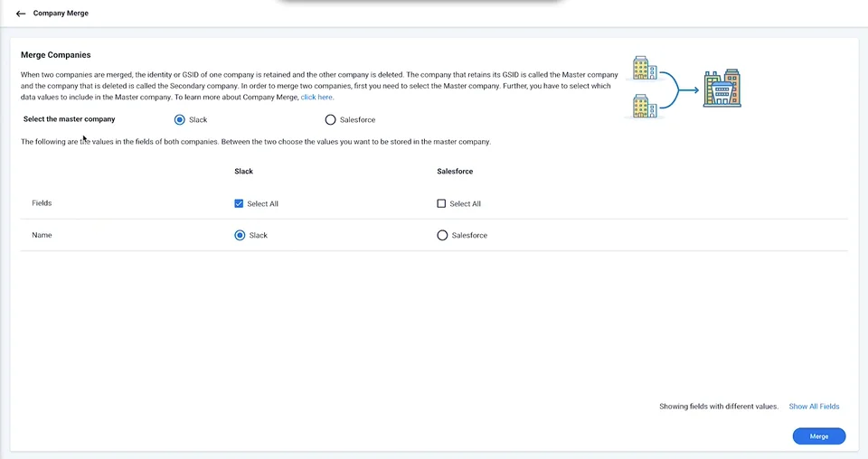
Task: Open the 'click here' Company Merge help link
Action: 316,97
